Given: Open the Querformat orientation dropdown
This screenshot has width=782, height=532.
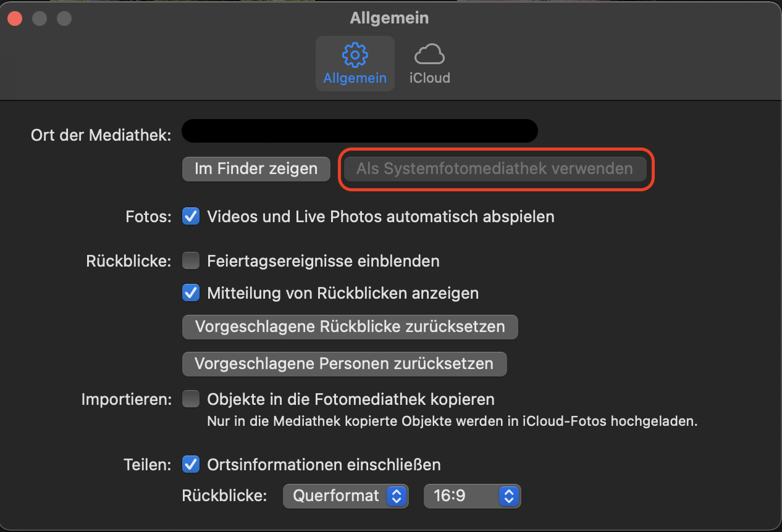Looking at the screenshot, I should (x=345, y=496).
